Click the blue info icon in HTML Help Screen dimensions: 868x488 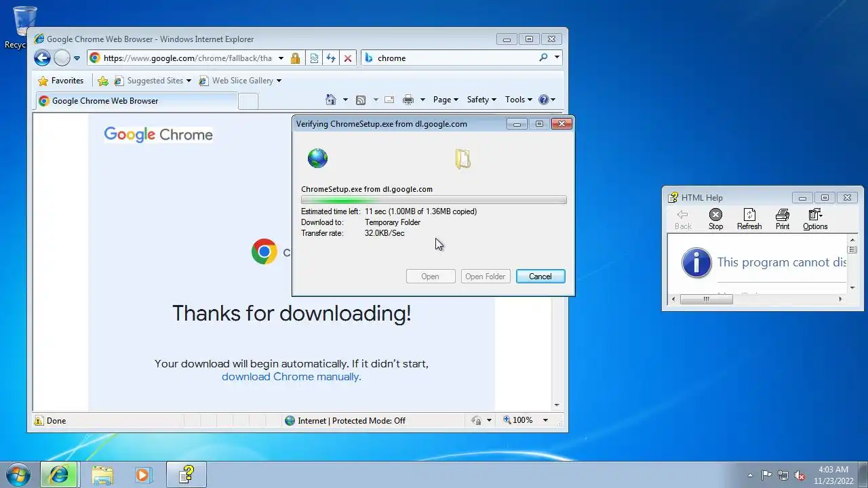pyautogui.click(x=696, y=262)
